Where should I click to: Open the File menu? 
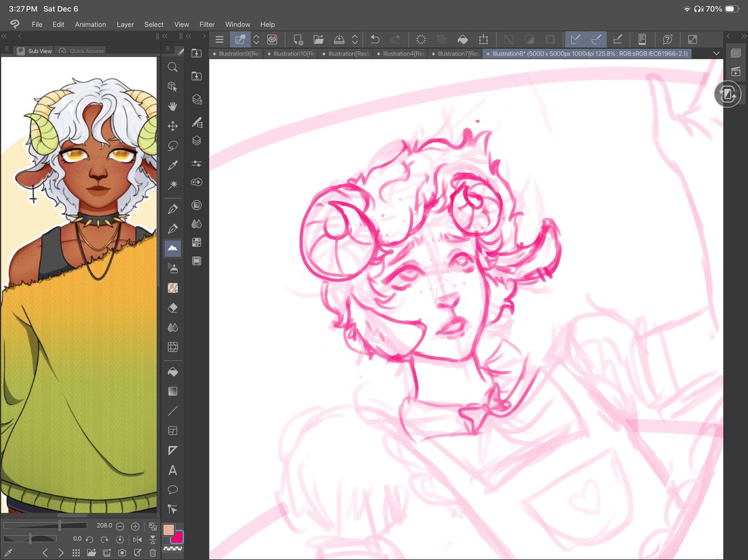[x=37, y=24]
